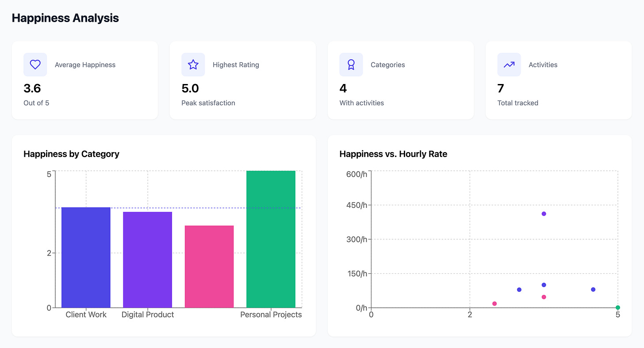Click the 600/h axis label on the scatter chart
The width and height of the screenshot is (644, 348).
(x=356, y=174)
